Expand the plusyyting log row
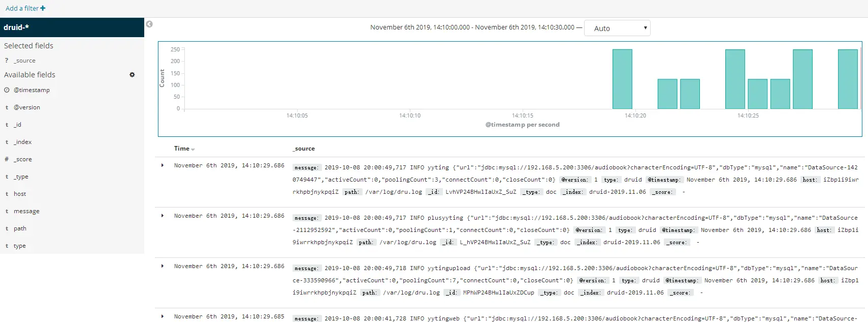 (x=163, y=216)
